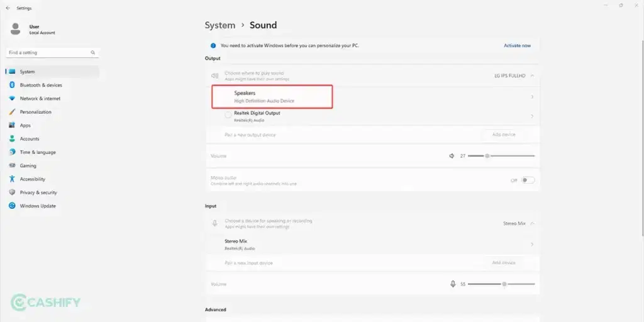Select Time & language menu item

53,152
